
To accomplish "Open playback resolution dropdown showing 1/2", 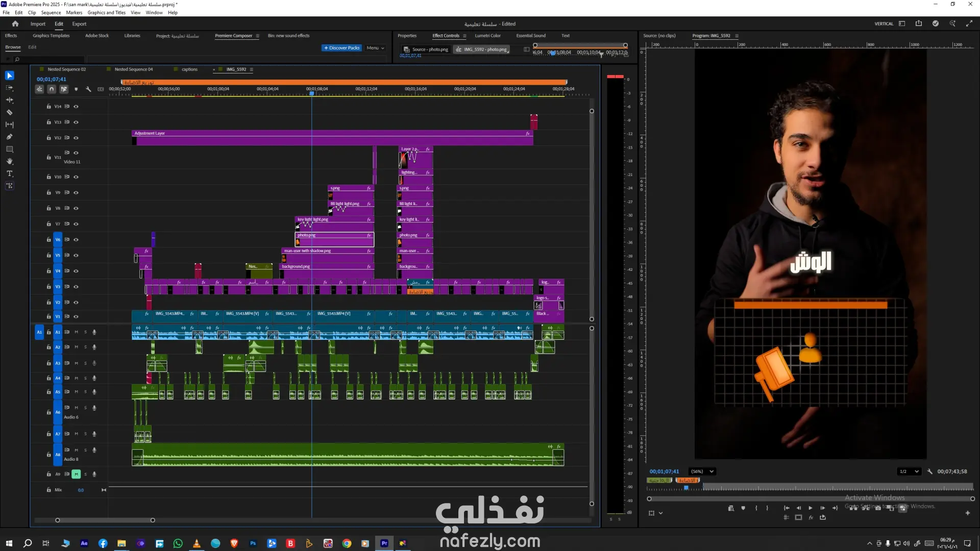I will point(909,471).
